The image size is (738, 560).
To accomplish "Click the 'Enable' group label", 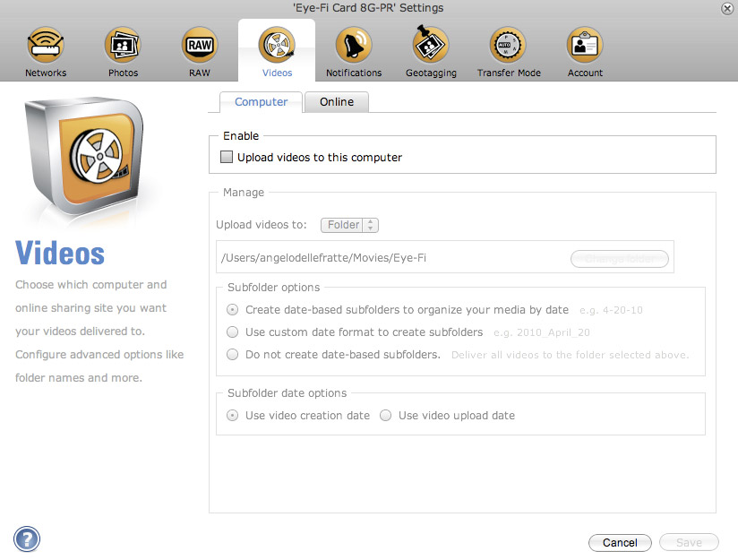I will coord(241,135).
